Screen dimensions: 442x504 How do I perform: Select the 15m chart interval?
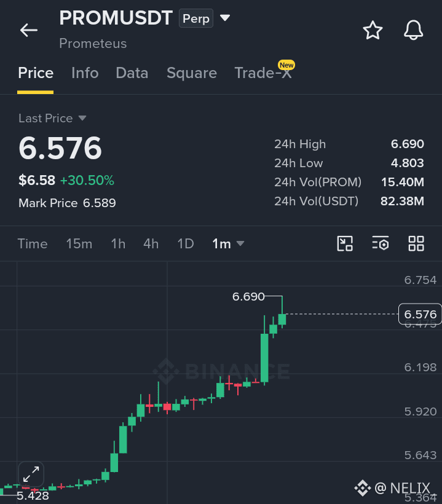[x=79, y=243]
